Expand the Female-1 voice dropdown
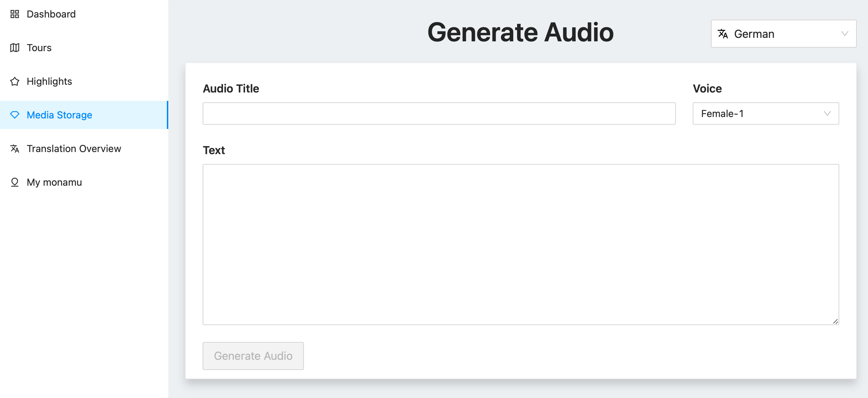868x398 pixels. coord(765,114)
